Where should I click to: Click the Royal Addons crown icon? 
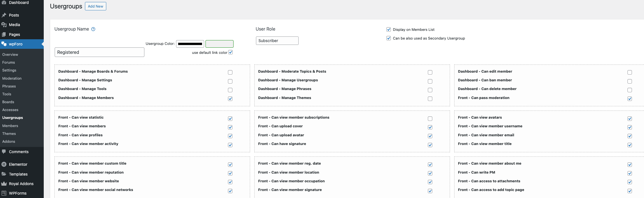pyautogui.click(x=4, y=184)
